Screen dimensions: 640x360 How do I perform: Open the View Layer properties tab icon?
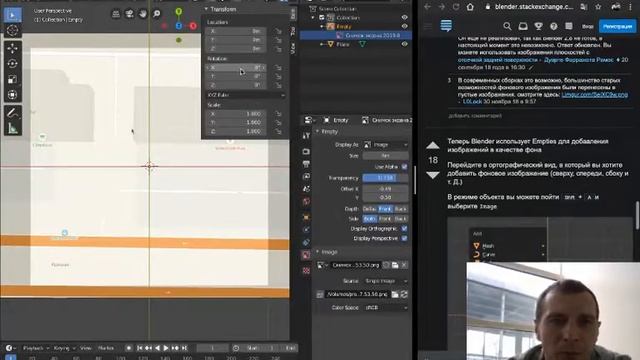[306, 176]
